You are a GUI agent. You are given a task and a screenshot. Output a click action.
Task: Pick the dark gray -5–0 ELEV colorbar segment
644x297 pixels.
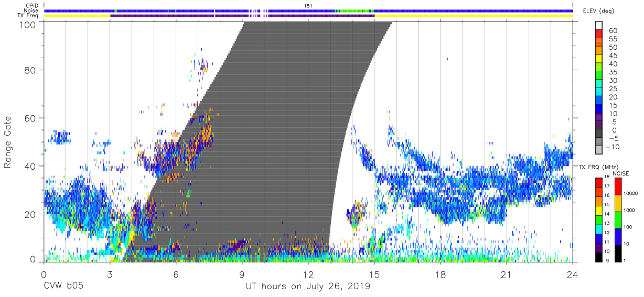[x=599, y=134]
